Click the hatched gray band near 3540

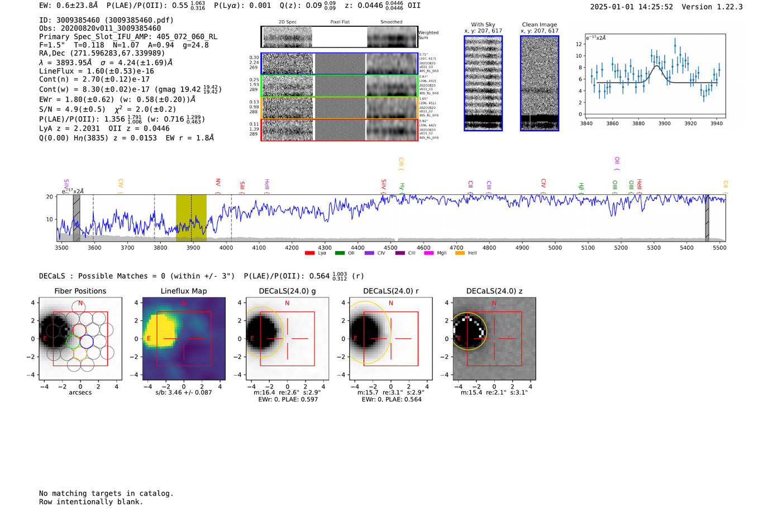point(77,218)
